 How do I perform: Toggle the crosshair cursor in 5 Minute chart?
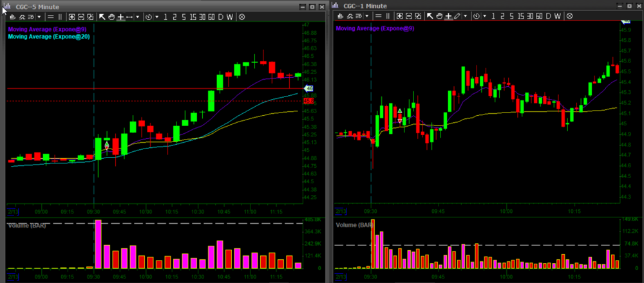click(x=120, y=17)
